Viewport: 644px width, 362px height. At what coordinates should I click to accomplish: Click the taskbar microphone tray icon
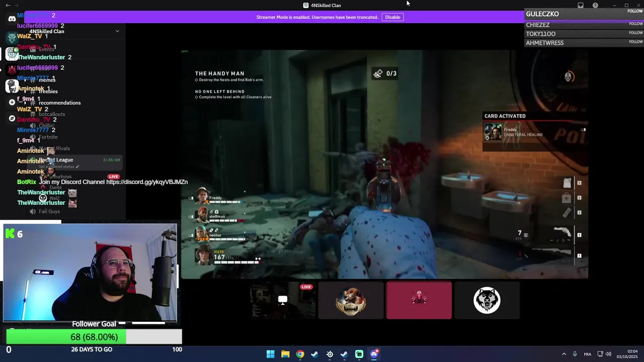[575, 354]
